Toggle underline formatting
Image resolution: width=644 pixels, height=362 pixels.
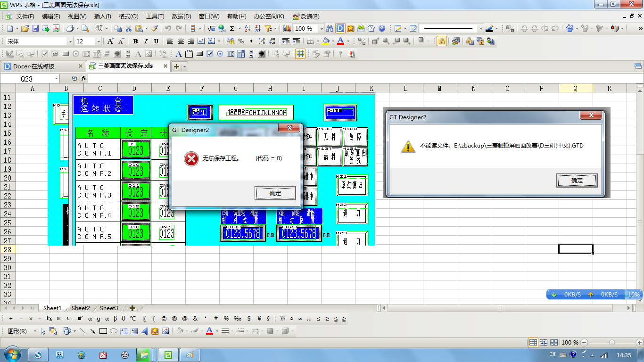point(156,41)
